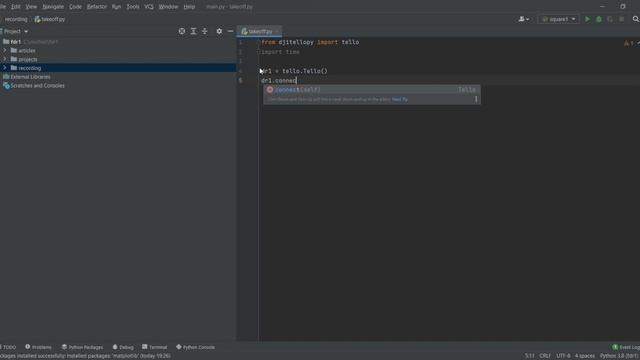
Task: Expand the projects folder
Action: coord(5,59)
